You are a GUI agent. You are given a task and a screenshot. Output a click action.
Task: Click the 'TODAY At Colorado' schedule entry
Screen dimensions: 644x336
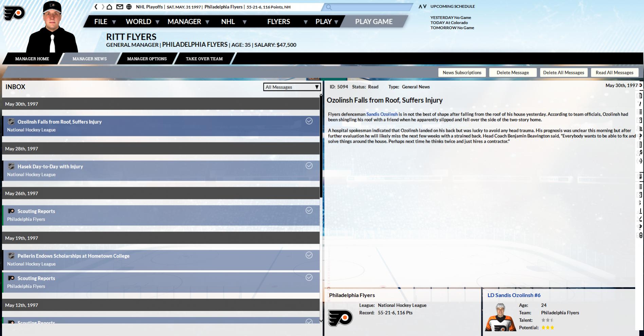449,23
